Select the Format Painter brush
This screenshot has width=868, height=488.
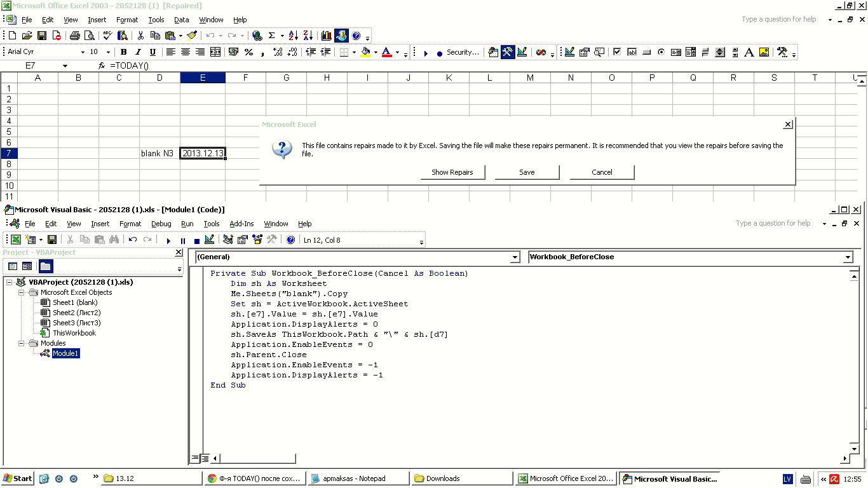click(192, 36)
